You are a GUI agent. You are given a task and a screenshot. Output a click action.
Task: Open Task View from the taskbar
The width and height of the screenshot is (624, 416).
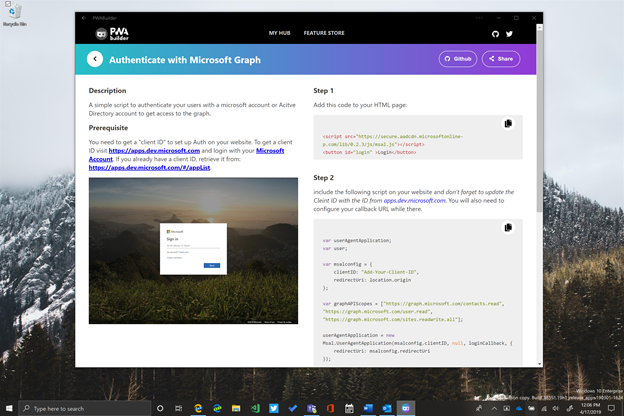point(179,408)
